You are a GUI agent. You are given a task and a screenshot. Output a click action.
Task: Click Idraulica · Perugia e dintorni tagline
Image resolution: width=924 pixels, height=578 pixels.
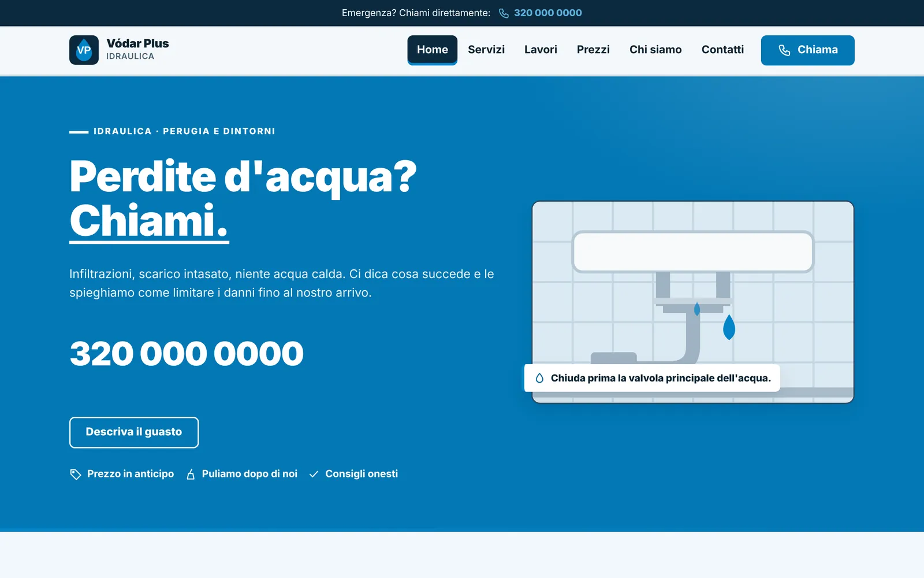[184, 131]
